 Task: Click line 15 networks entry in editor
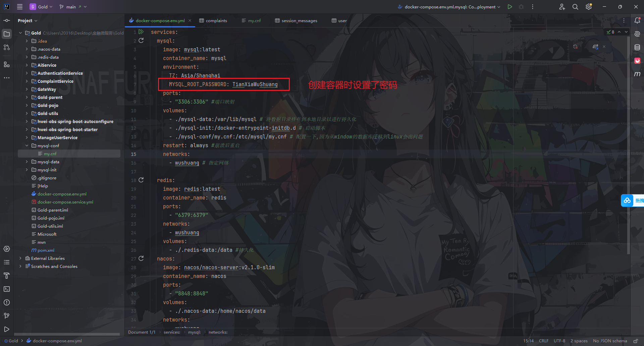(x=176, y=154)
